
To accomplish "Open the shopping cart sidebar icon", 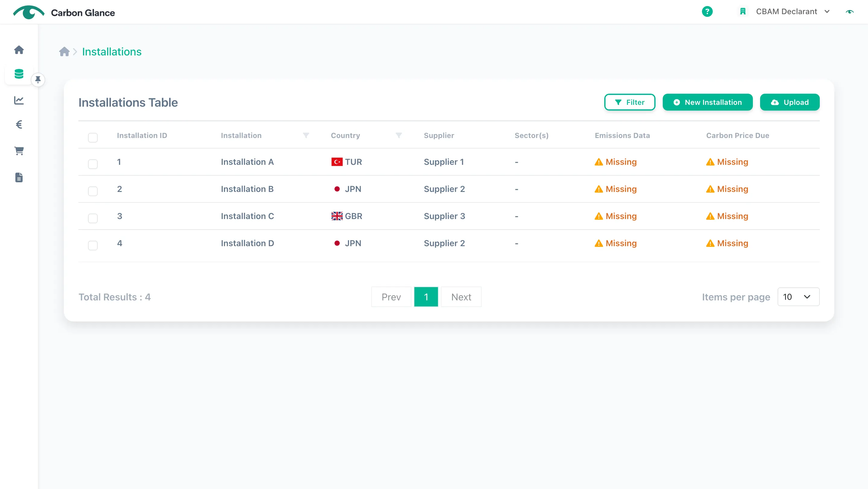I will [x=19, y=151].
